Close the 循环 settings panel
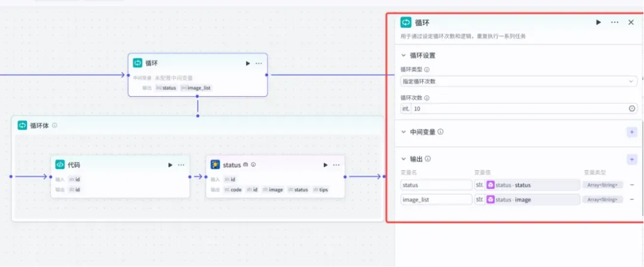The image size is (644, 267). pyautogui.click(x=631, y=22)
